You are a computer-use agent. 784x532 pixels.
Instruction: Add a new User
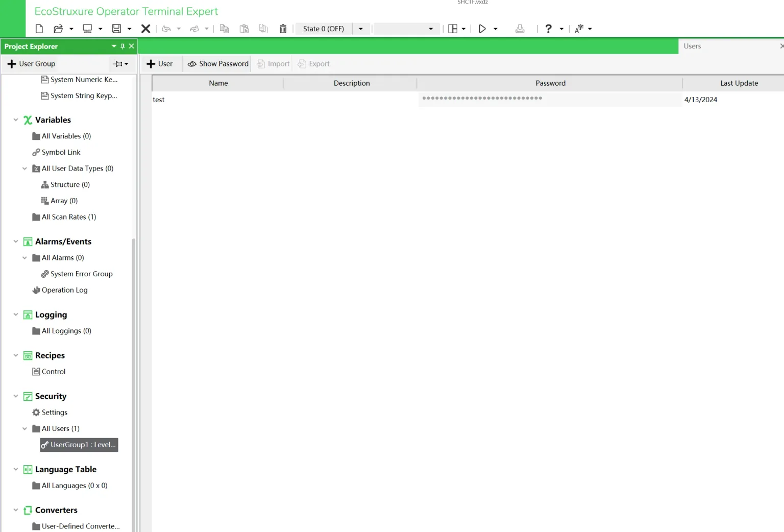159,64
